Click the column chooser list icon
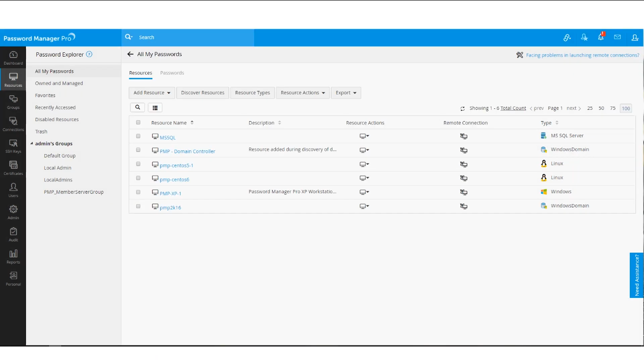The image size is (644, 362). coord(155,107)
